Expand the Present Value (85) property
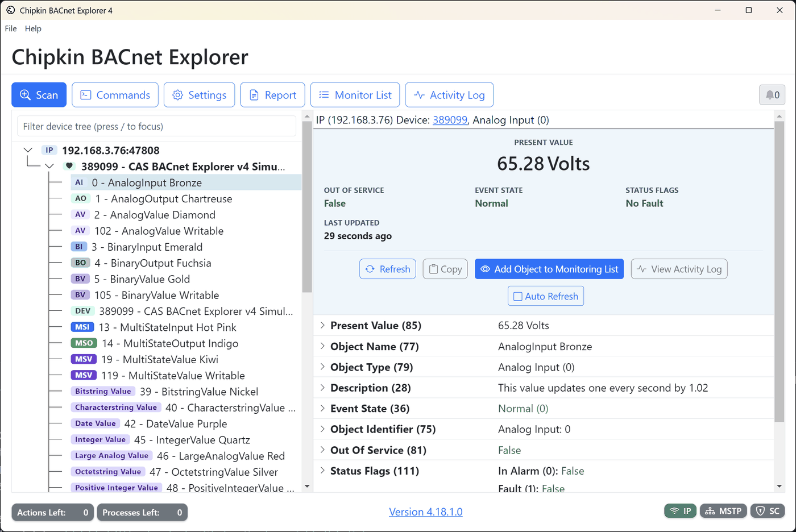Screen dimensions: 796x532 click(x=322, y=325)
